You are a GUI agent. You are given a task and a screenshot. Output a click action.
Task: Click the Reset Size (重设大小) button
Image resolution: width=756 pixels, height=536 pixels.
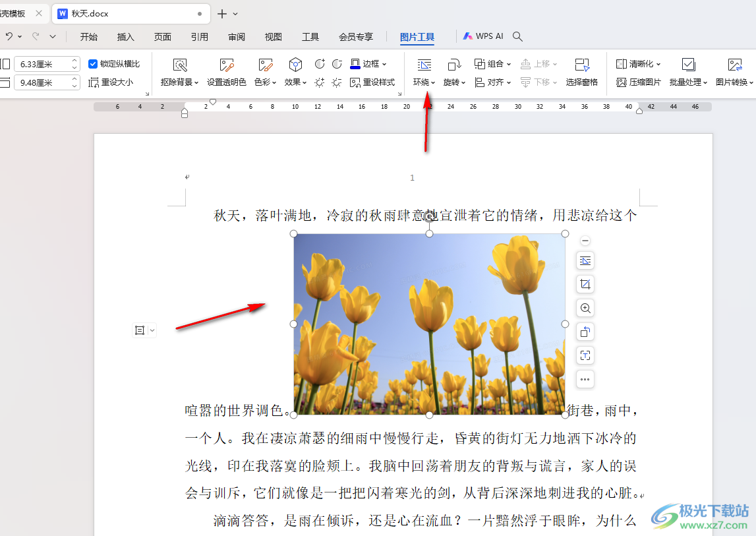(x=111, y=82)
